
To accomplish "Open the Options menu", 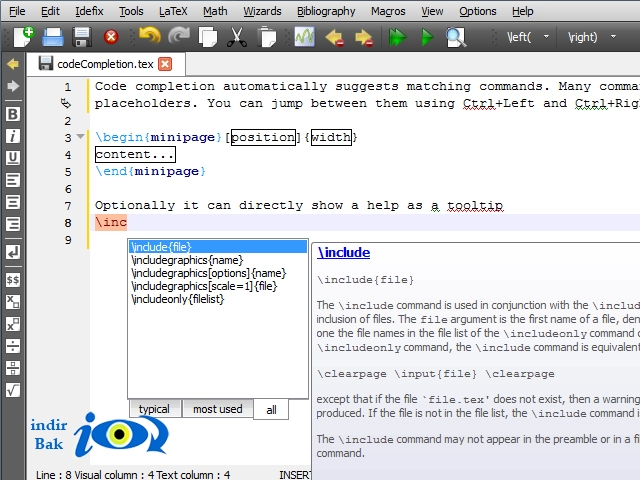I will coord(478,11).
